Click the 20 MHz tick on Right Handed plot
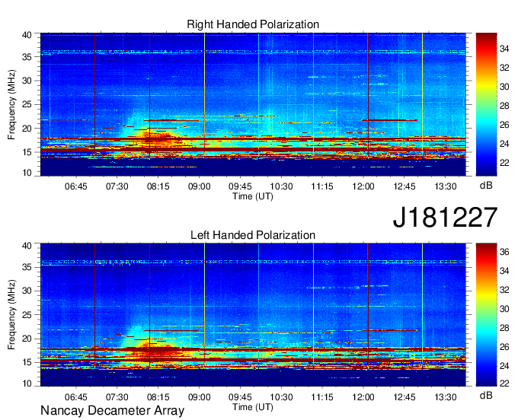Viewport: 518px width, 420px height. coord(27,129)
